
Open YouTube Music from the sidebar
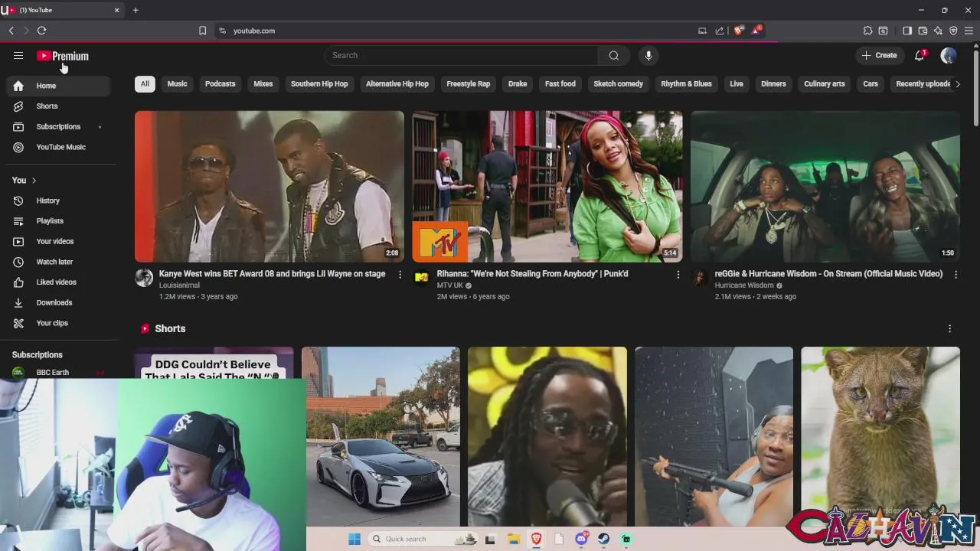click(x=58, y=147)
